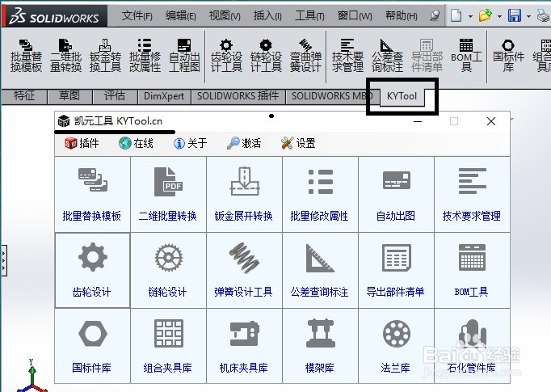Open the 国标件库 hex nut tile
The width and height of the screenshot is (551, 392).
coord(92,346)
